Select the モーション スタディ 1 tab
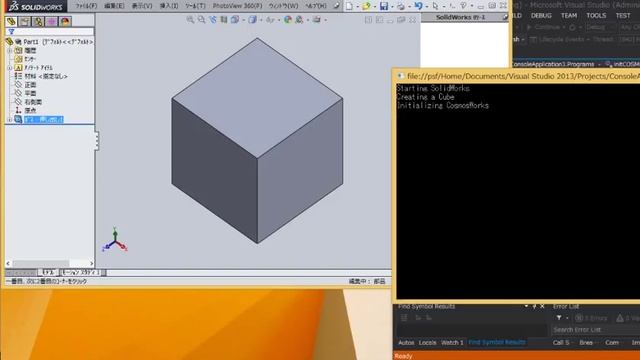 click(80, 272)
